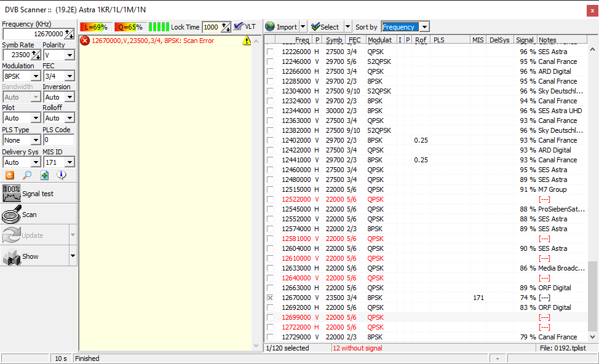Open the Rolloff dropdown
Screen dimensions: 599x364
point(69,118)
